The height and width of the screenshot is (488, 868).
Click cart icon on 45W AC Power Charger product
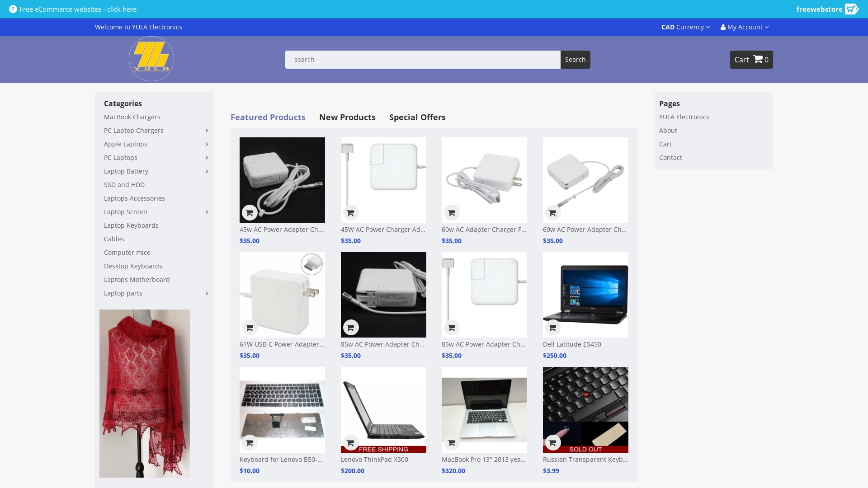pos(350,213)
